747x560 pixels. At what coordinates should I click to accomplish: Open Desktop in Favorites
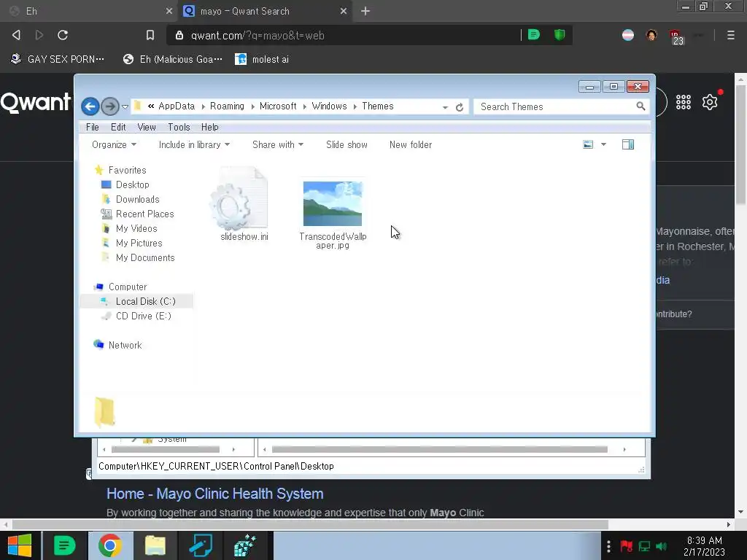pyautogui.click(x=132, y=184)
